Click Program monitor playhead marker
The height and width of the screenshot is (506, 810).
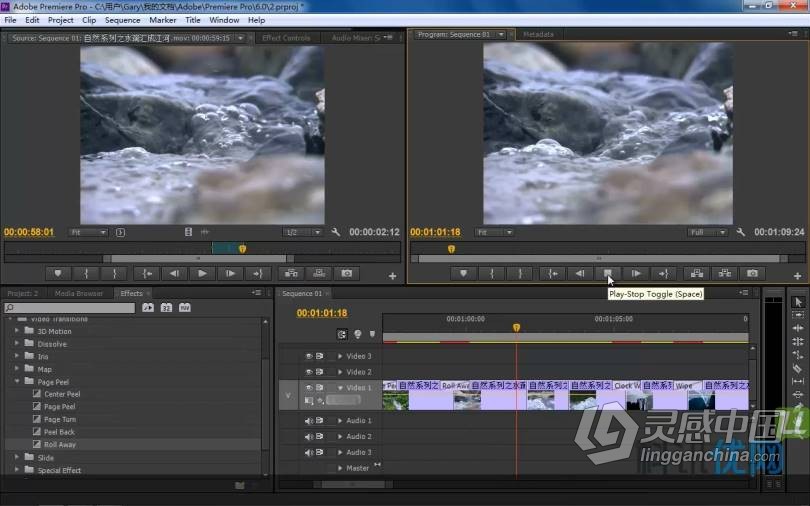click(451, 249)
